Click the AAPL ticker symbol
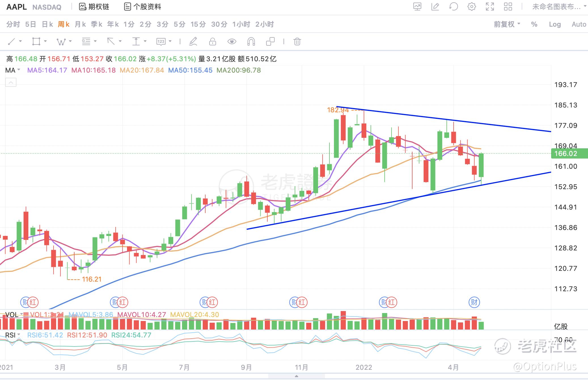Screen dimensions: 588x380 point(16,7)
